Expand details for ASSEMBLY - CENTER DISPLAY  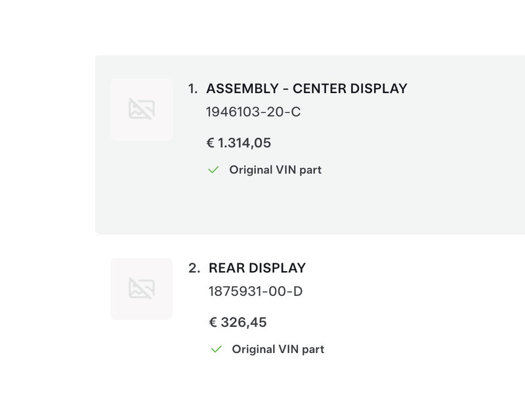(x=307, y=89)
